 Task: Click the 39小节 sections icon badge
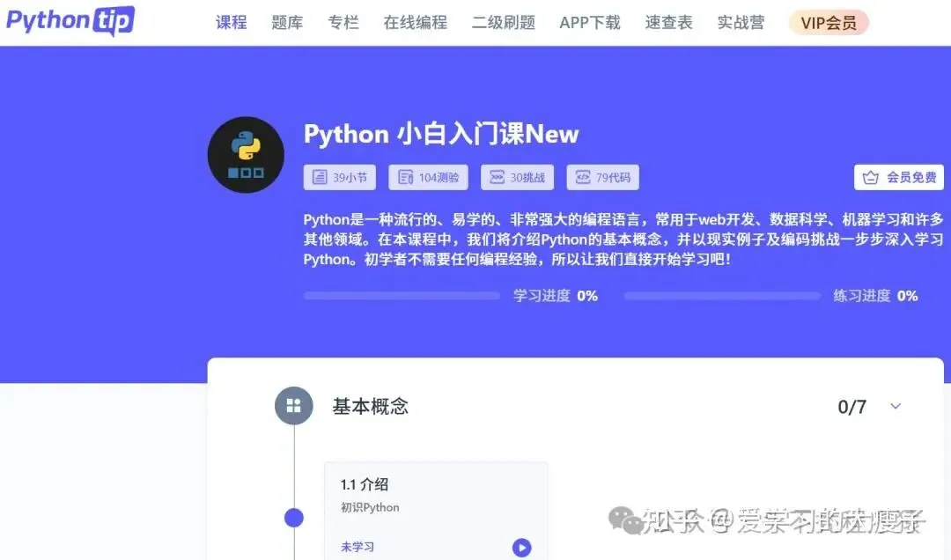(x=340, y=177)
